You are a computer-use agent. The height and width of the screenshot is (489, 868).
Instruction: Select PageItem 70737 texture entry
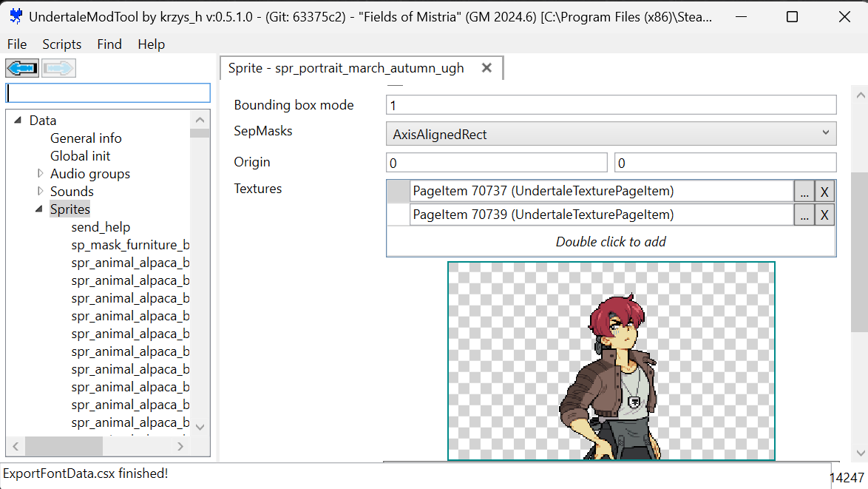[602, 191]
